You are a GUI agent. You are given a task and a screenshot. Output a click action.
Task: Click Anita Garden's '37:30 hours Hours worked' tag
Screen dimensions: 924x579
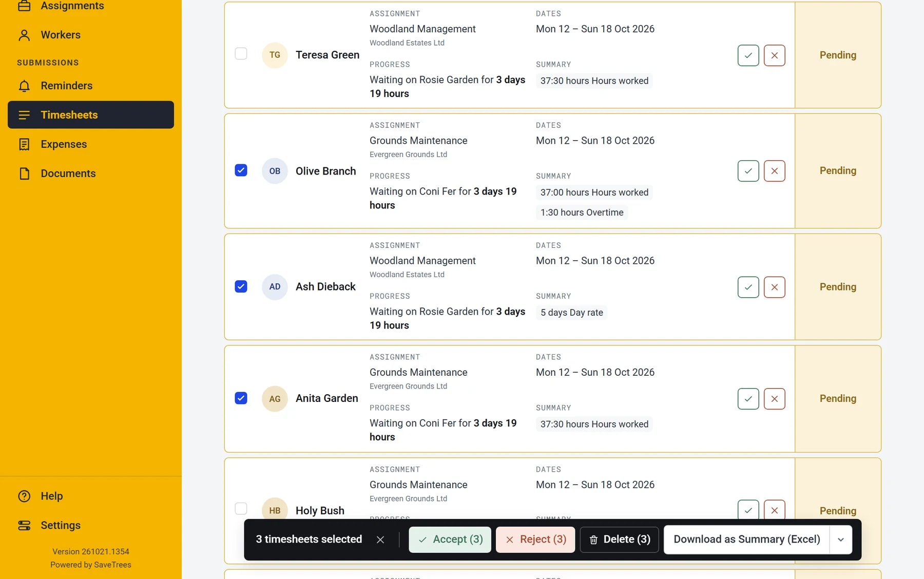click(x=594, y=424)
